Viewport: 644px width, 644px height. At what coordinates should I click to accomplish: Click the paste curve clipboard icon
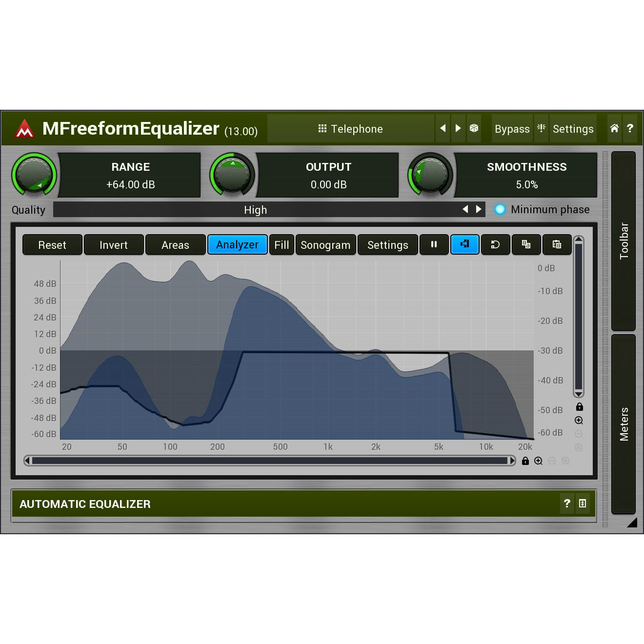click(557, 244)
